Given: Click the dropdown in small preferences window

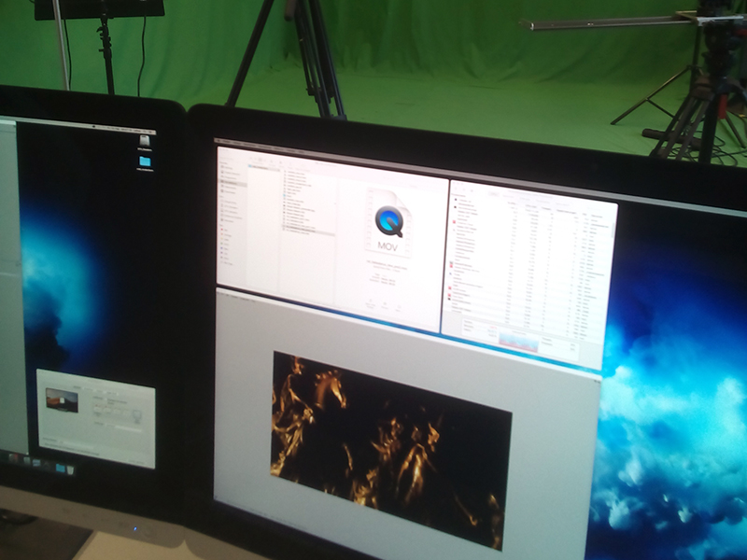Looking at the screenshot, I should tap(119, 402).
